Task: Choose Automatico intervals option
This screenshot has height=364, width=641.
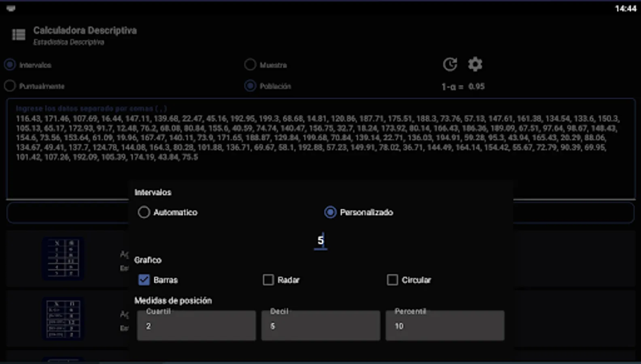Action: pyautogui.click(x=144, y=212)
